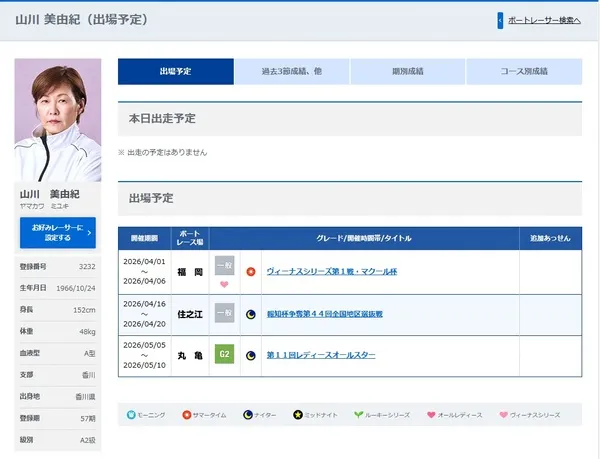Click the ナイター legend moon icon

coord(248,415)
